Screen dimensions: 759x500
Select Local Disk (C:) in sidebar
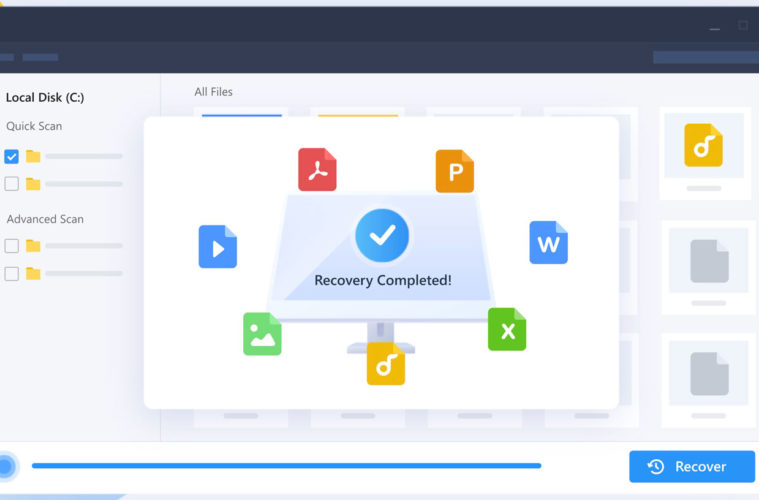coord(45,97)
